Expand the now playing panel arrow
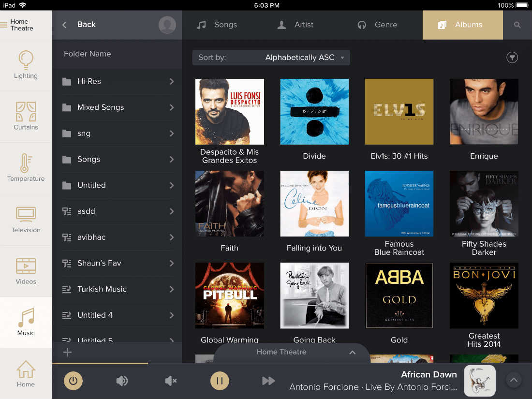The image size is (532, 399). [514, 380]
